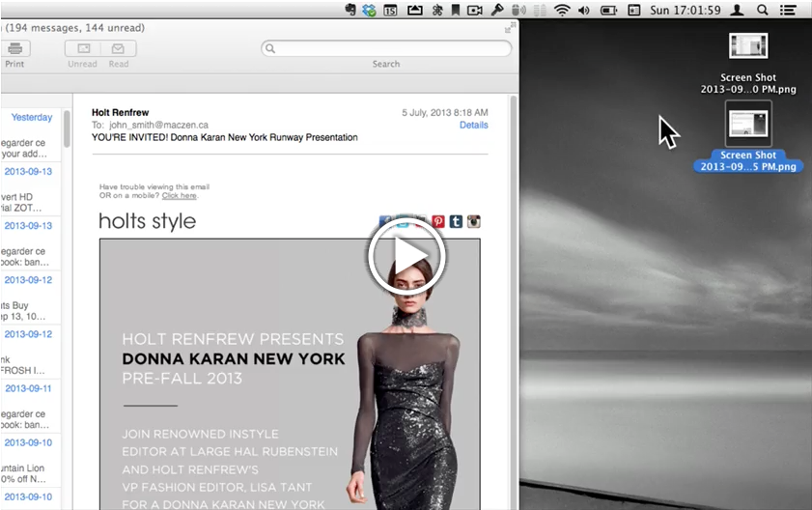Click the 'holts style' logo
Image resolution: width=812 pixels, height=510 pixels.
[147, 221]
